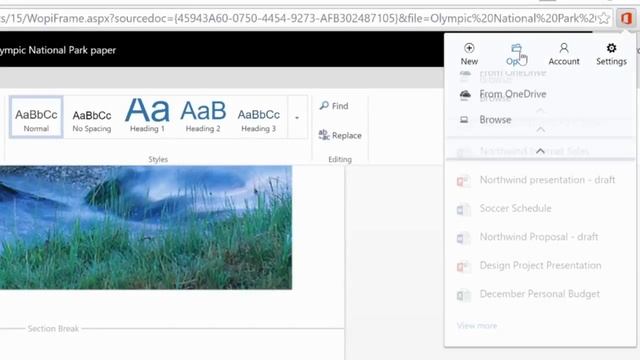640x360 pixels.
Task: Expand the Styles gallery dropdown arrow
Action: 297,118
